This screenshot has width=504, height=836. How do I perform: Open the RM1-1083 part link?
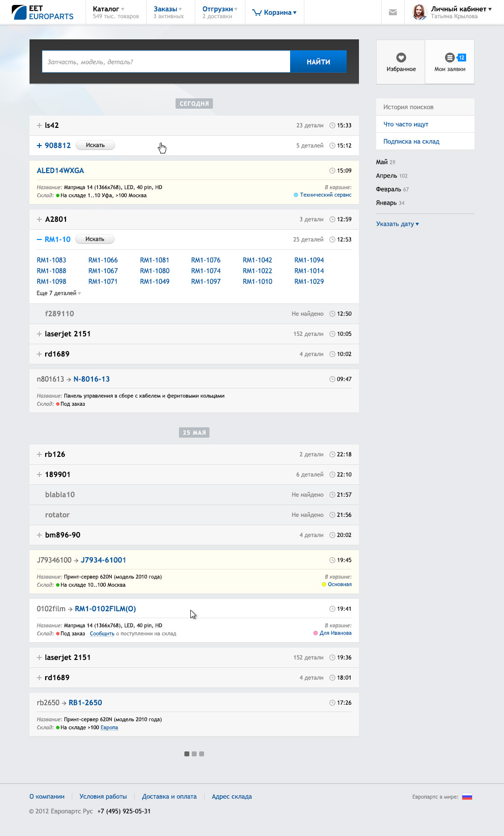click(52, 260)
